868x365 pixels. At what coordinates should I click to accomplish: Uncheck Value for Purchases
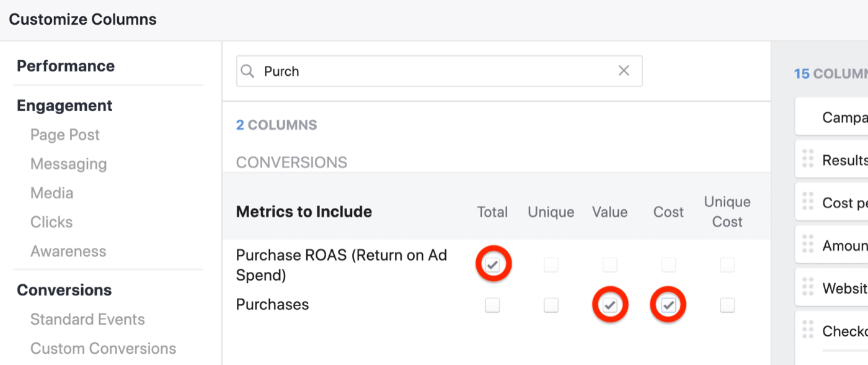pos(609,304)
